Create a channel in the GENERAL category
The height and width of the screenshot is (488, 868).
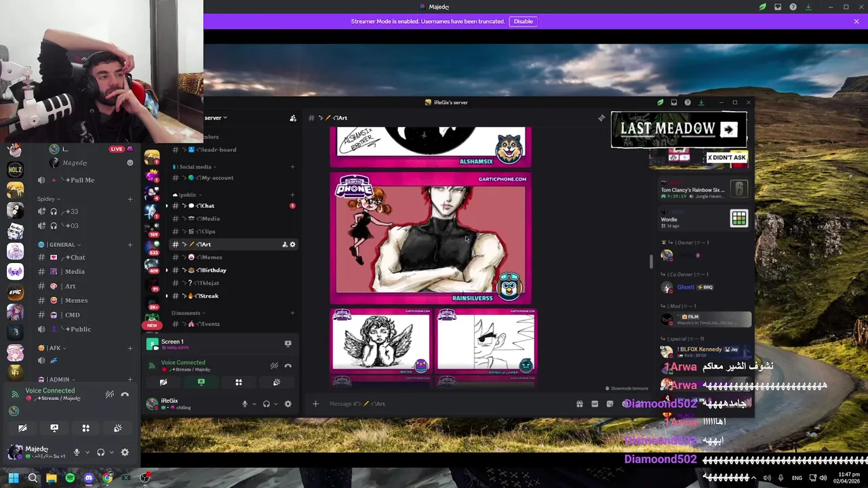pyautogui.click(x=130, y=245)
